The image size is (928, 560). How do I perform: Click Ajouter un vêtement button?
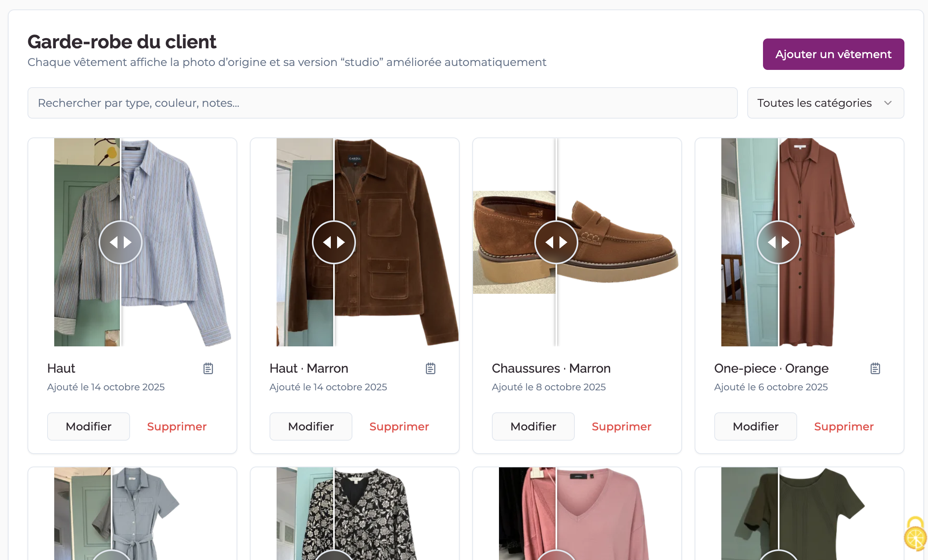click(833, 54)
